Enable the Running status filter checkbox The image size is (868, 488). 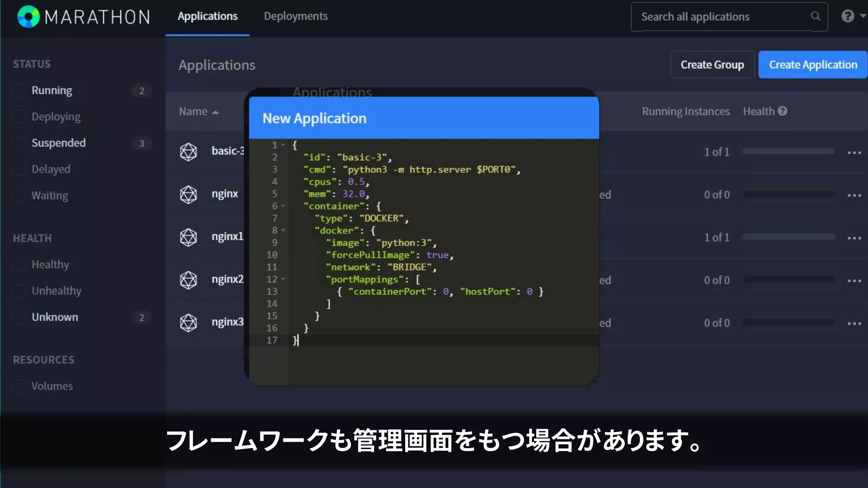(18, 90)
